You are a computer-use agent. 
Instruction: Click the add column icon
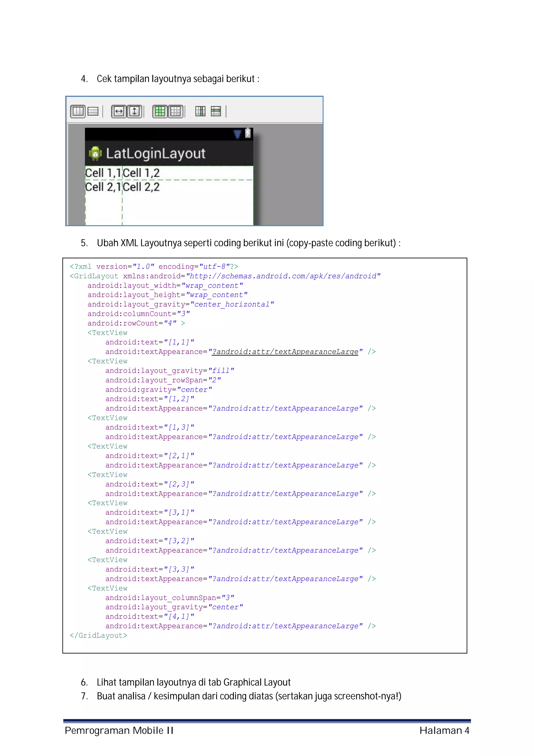(x=200, y=112)
